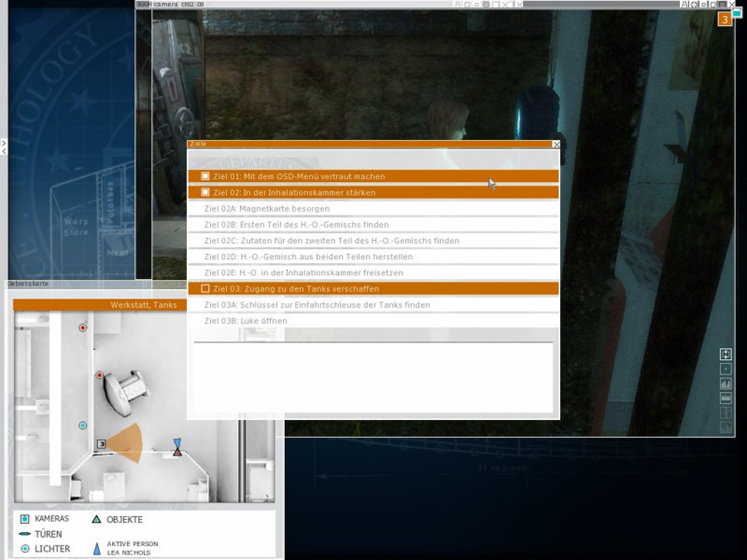Select Ziel 03A: Schlüssel zur Einfahrtschleuse finden
The height and width of the screenshot is (560, 747).
coord(373,304)
